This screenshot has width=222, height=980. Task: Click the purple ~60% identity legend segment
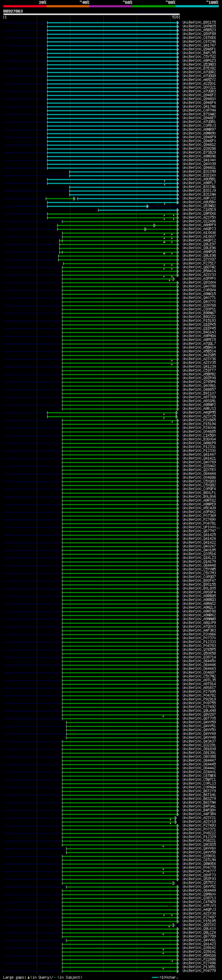[111, 6]
